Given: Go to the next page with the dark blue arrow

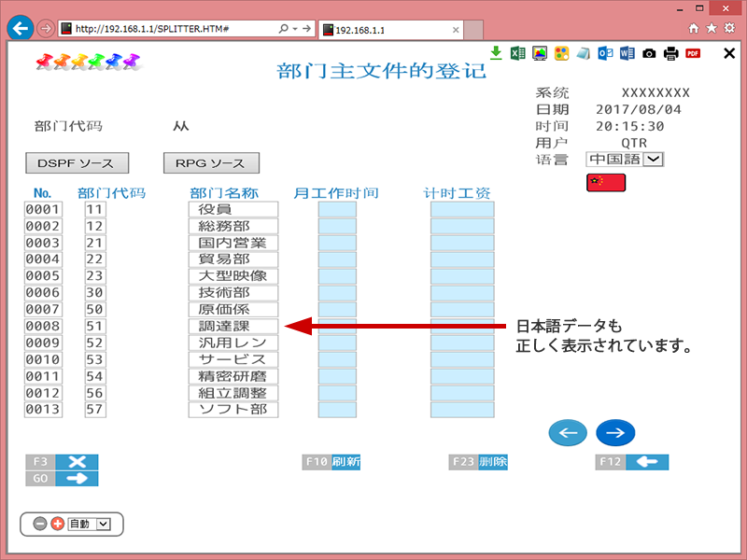Looking at the screenshot, I should click(615, 433).
